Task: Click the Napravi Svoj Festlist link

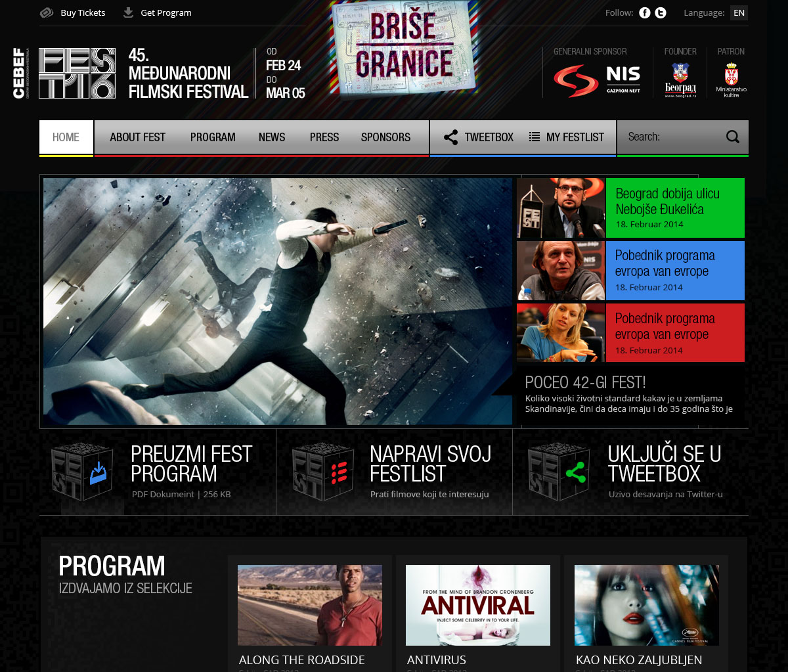Action: [430, 464]
